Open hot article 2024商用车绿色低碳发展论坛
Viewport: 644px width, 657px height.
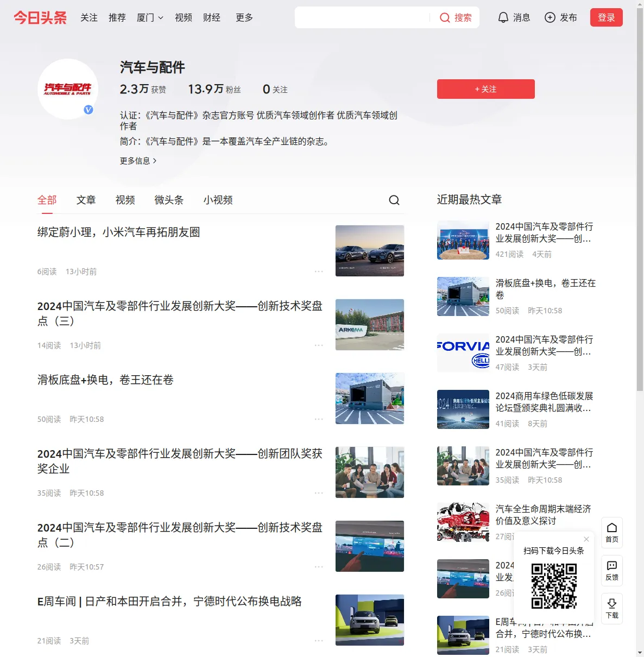544,402
